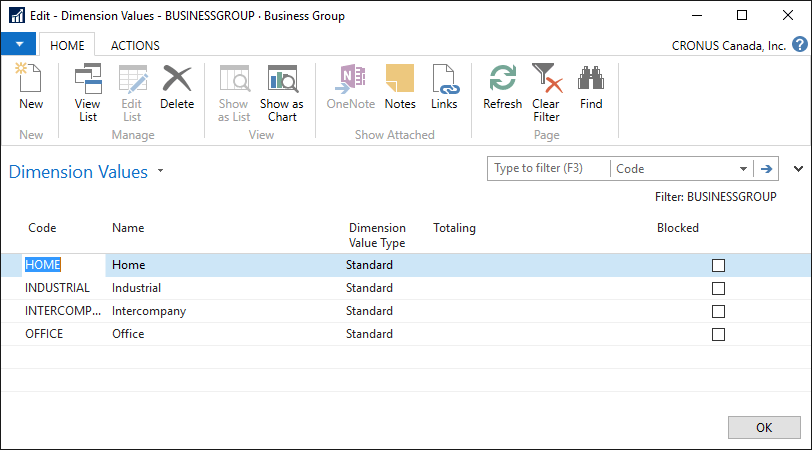Switch to the ACTIONS tab

(135, 45)
